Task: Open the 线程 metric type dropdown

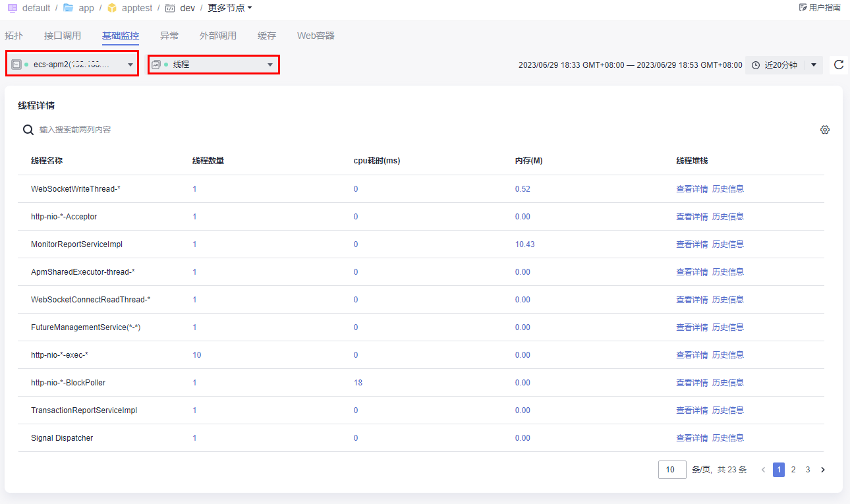Action: (x=270, y=65)
